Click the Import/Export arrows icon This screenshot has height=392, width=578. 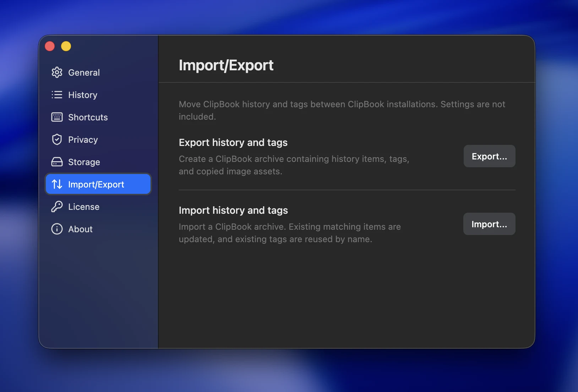pos(57,184)
